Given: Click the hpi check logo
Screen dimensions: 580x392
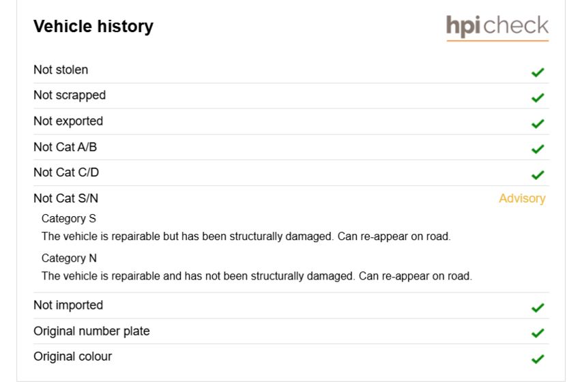Looking at the screenshot, I should (x=497, y=28).
